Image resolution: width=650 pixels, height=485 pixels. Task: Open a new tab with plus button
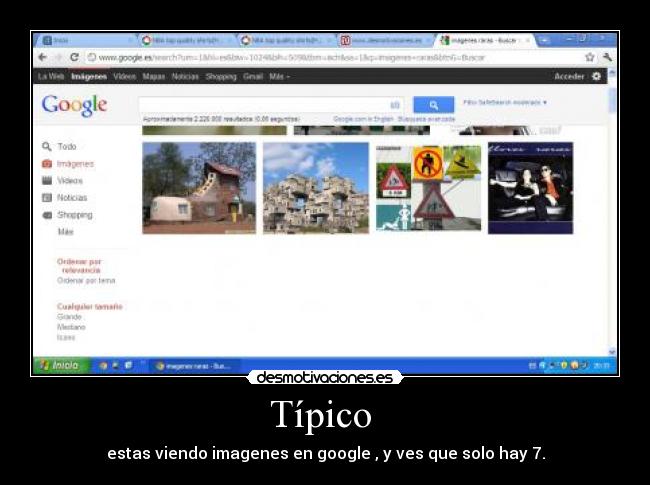point(543,40)
